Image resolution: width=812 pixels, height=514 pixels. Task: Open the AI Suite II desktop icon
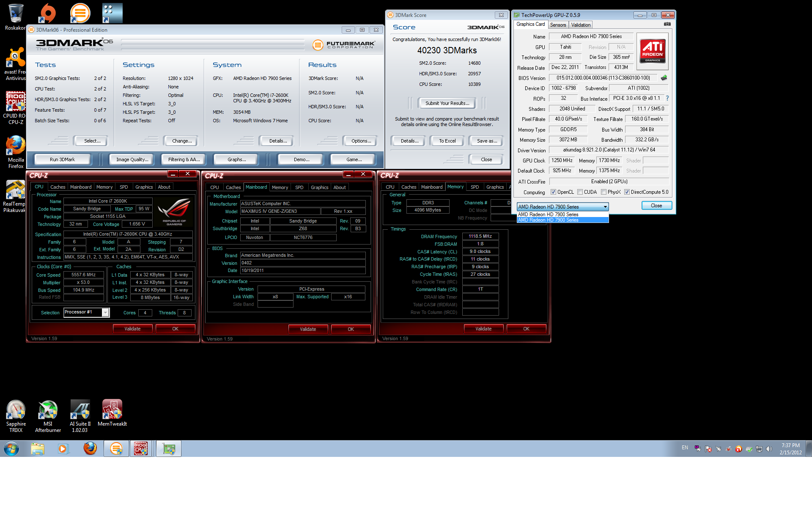[x=80, y=416]
